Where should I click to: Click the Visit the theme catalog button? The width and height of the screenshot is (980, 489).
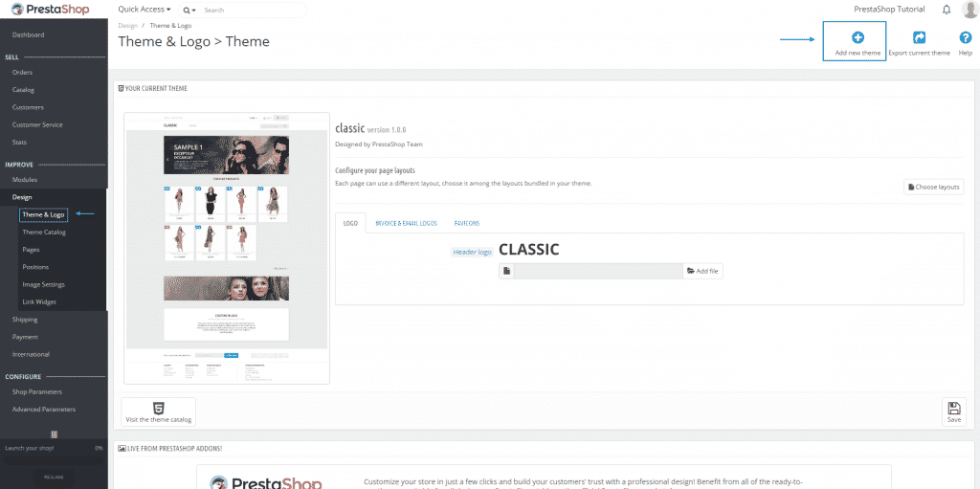click(x=158, y=412)
